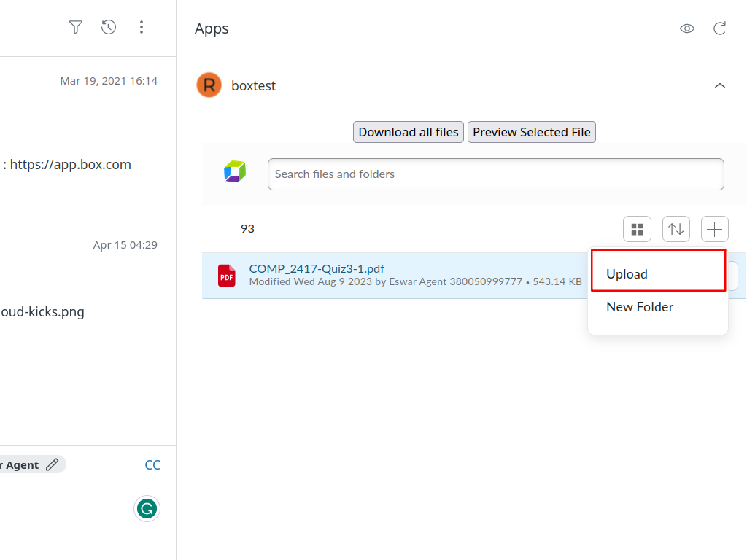
Task: Collapse the boxtest app section
Action: point(719,85)
